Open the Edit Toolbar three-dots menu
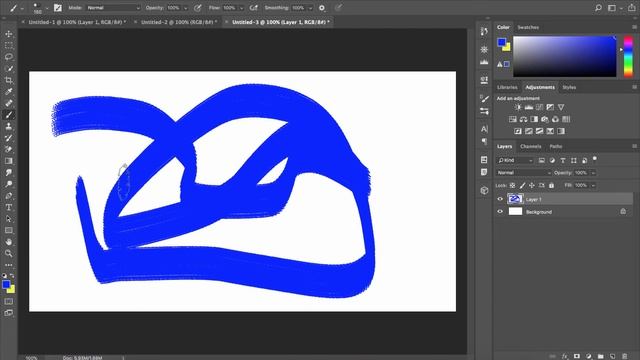 pos(9,265)
